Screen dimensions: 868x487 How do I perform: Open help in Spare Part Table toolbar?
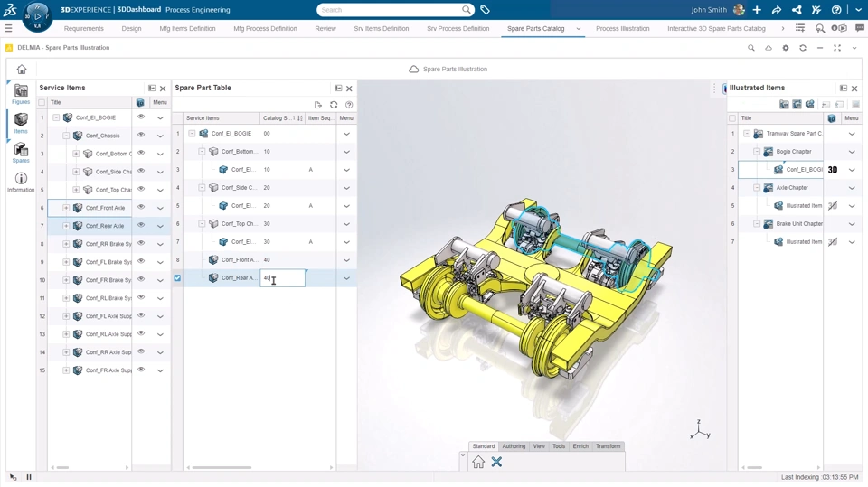pos(349,105)
